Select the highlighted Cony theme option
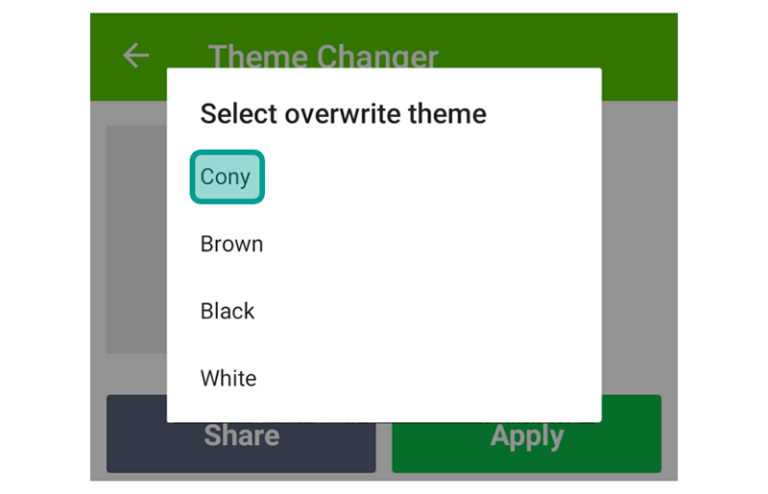This screenshot has width=768, height=494. pos(227,177)
